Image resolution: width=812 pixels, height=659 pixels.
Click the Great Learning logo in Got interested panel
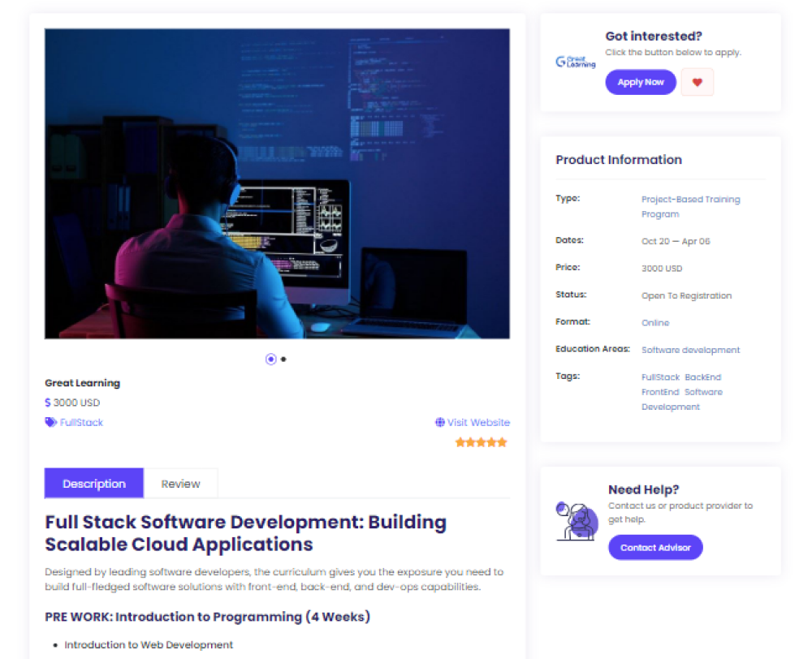click(x=576, y=62)
